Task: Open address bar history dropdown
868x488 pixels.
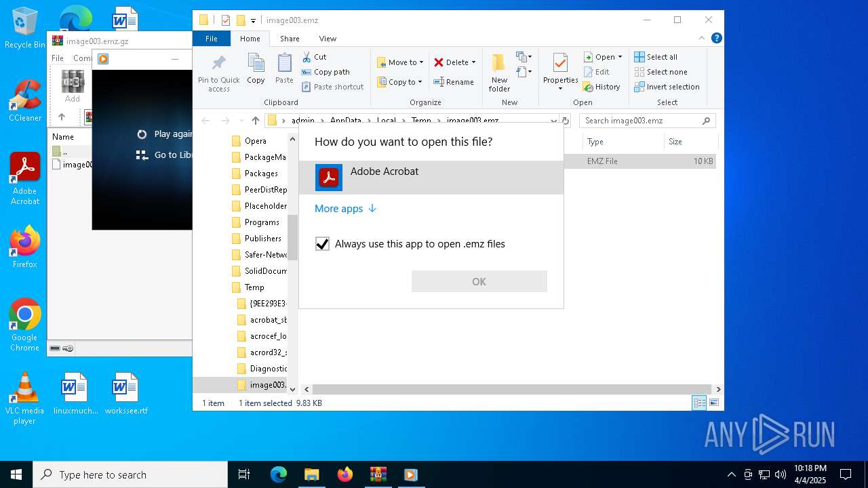Action: [x=554, y=121]
